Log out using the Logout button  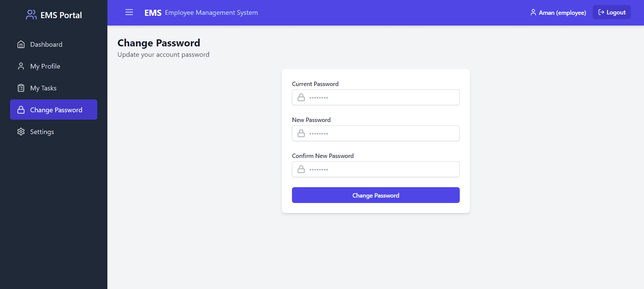611,12
